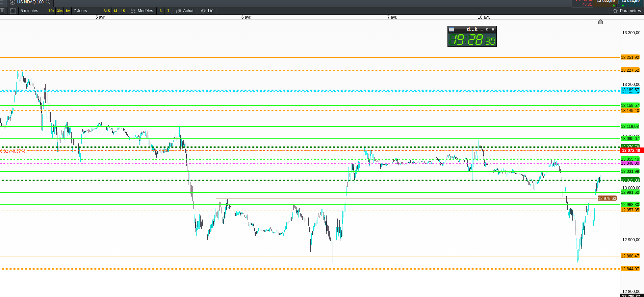Apply template number 6
The height and width of the screenshot is (297, 644).
160,11
